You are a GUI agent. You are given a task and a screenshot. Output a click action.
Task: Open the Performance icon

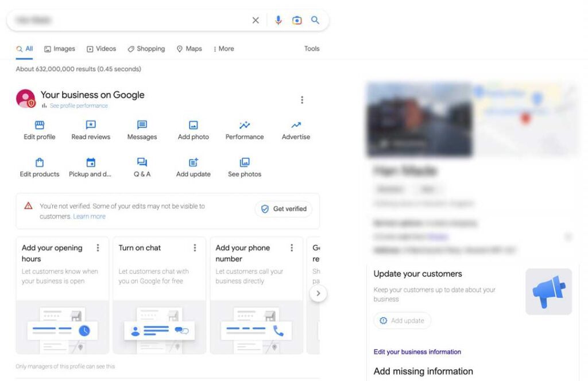pos(245,125)
